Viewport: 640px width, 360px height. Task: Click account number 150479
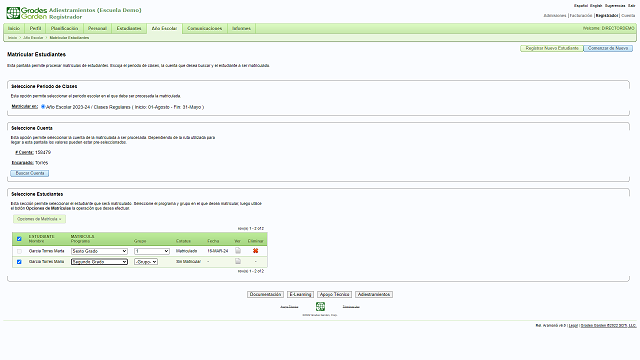click(43, 152)
